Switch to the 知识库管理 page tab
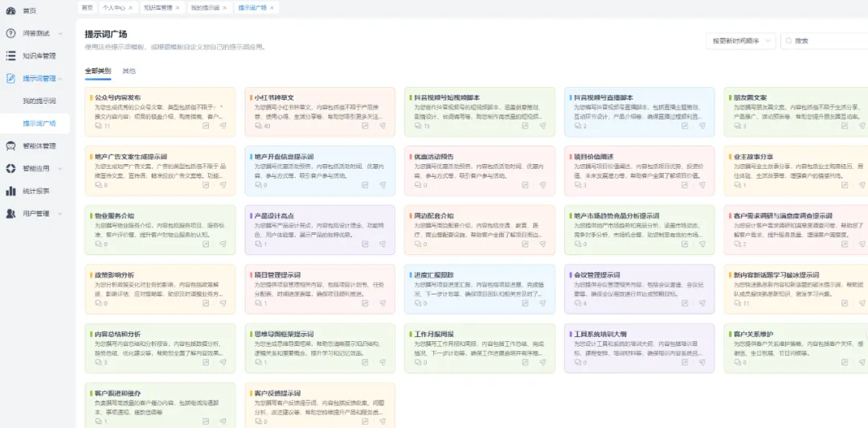The width and height of the screenshot is (868, 428). pos(161,8)
